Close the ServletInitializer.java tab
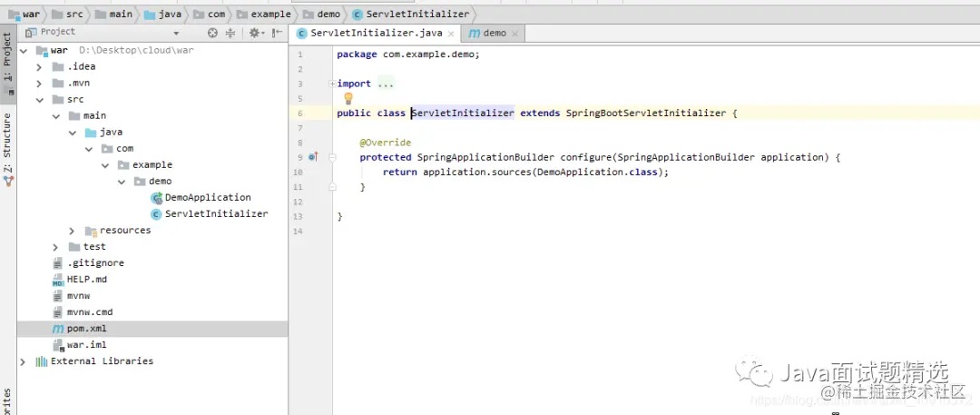This screenshot has width=980, height=415. (453, 34)
